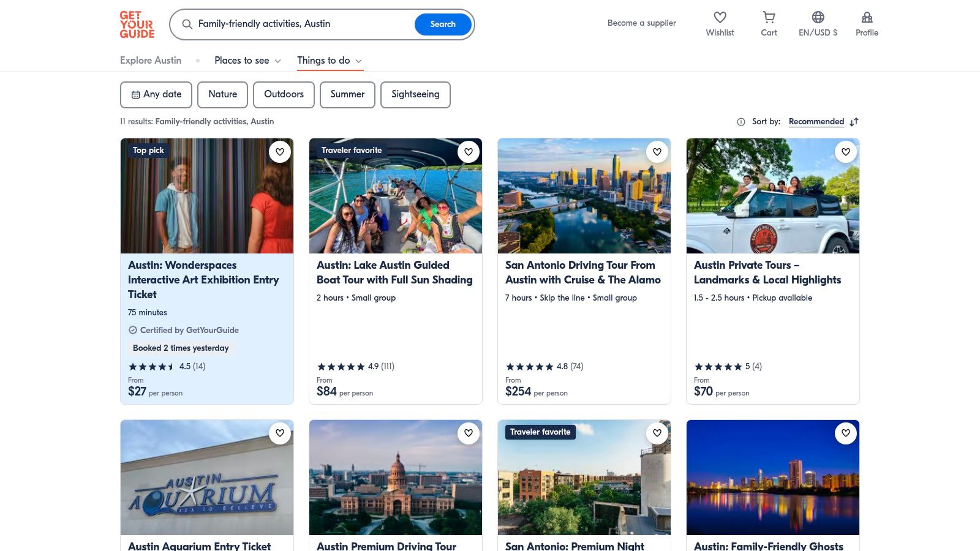Toggle the Outdoors filter chip
The image size is (980, 551).
click(x=284, y=94)
